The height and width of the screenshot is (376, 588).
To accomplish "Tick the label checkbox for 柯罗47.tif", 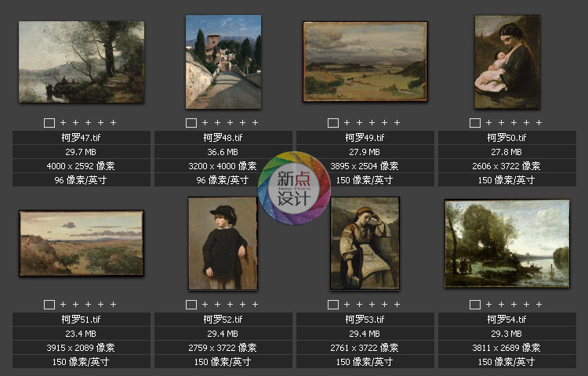I will 49,123.
